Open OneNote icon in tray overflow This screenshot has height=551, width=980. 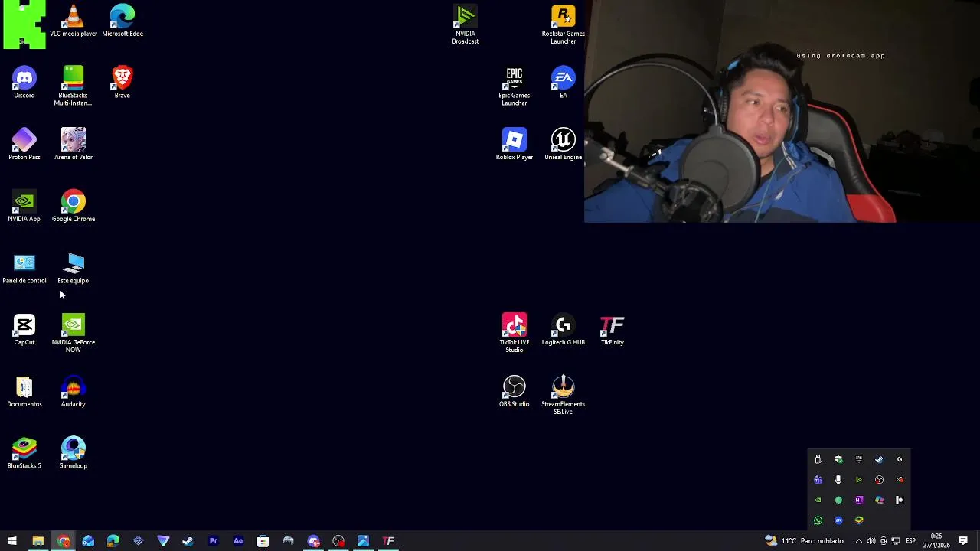pyautogui.click(x=859, y=500)
